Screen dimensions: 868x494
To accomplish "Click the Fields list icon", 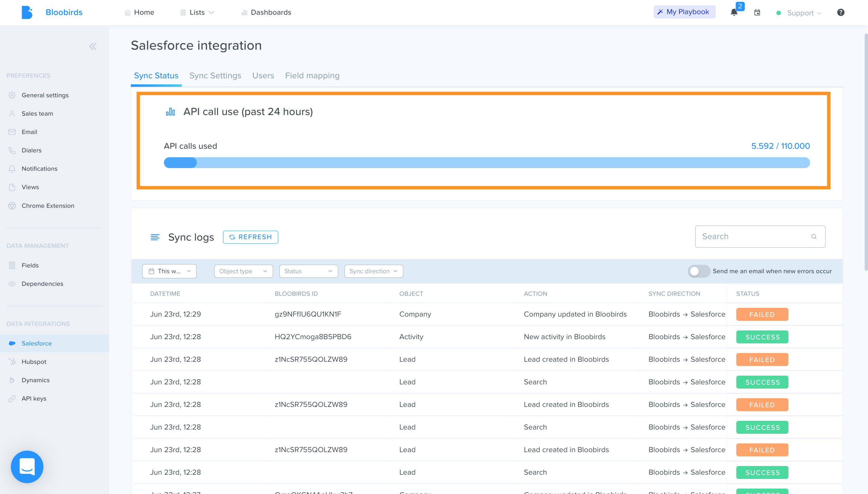I will (12, 265).
